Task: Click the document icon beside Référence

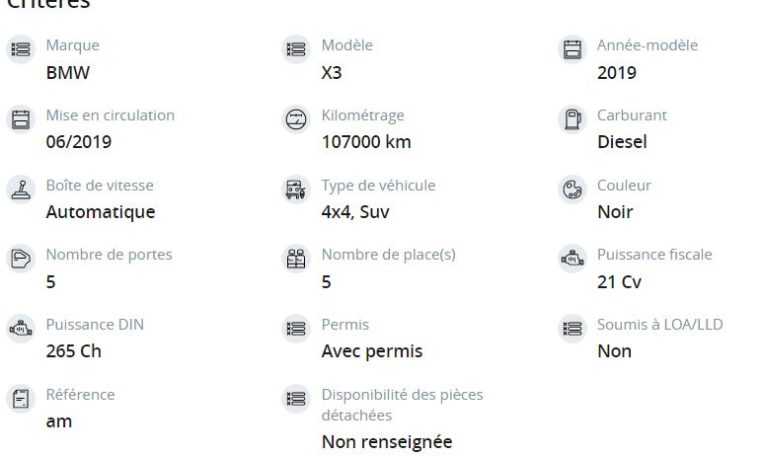Action: pos(20,398)
